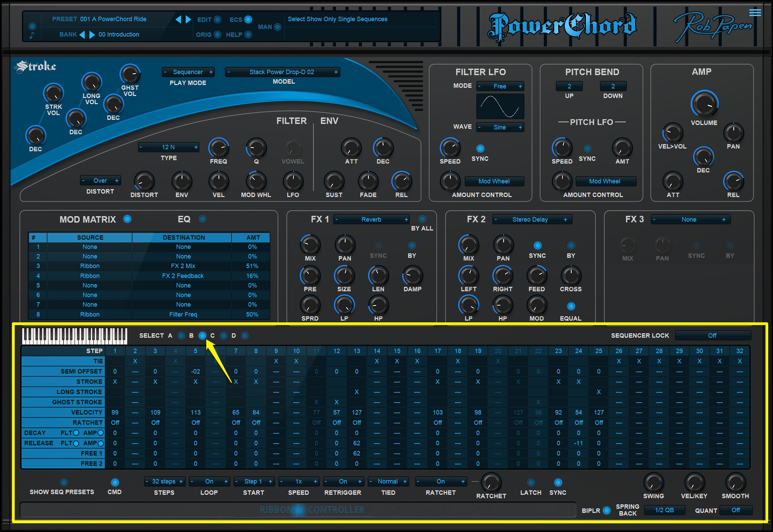Toggle the ECS button
The image size is (773, 532).
point(249,19)
